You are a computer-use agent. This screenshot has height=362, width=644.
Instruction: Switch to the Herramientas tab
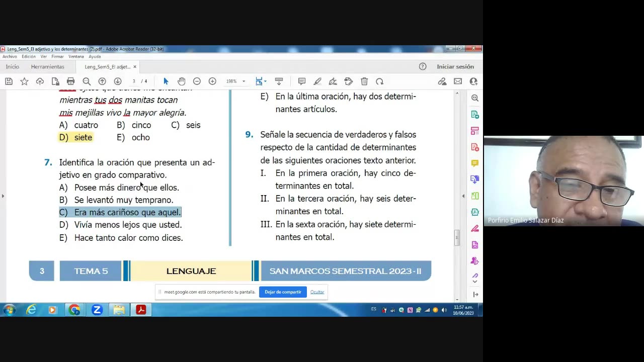pyautogui.click(x=48, y=66)
